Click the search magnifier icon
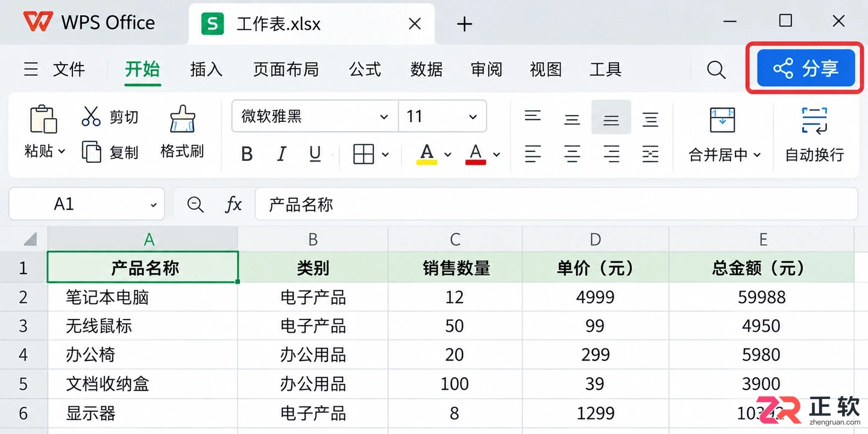Image resolution: width=868 pixels, height=434 pixels. 715,69
